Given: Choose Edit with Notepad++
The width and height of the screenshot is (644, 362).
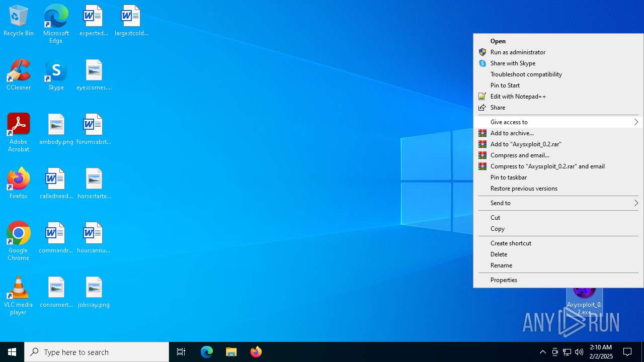Looking at the screenshot, I should tap(558, 97).
